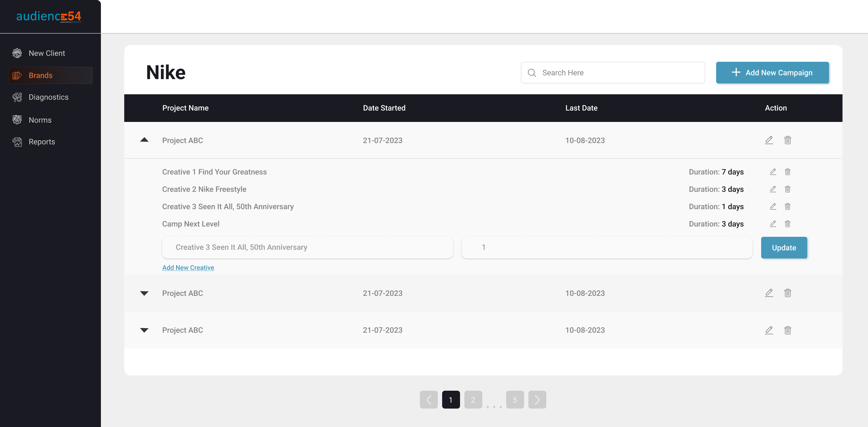Edit Creative 3 Seen It All listing
Viewport: 868px width, 427px height.
pyautogui.click(x=773, y=206)
